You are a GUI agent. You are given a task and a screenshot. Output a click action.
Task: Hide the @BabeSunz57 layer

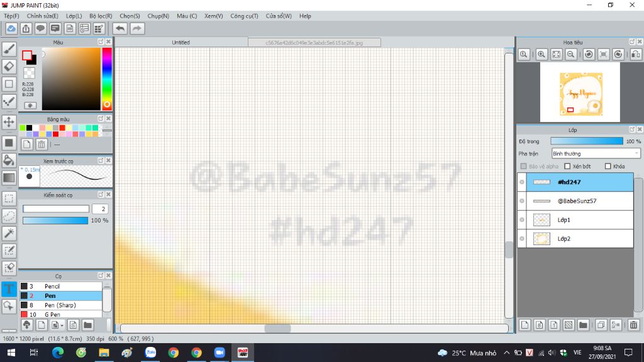[x=522, y=200]
